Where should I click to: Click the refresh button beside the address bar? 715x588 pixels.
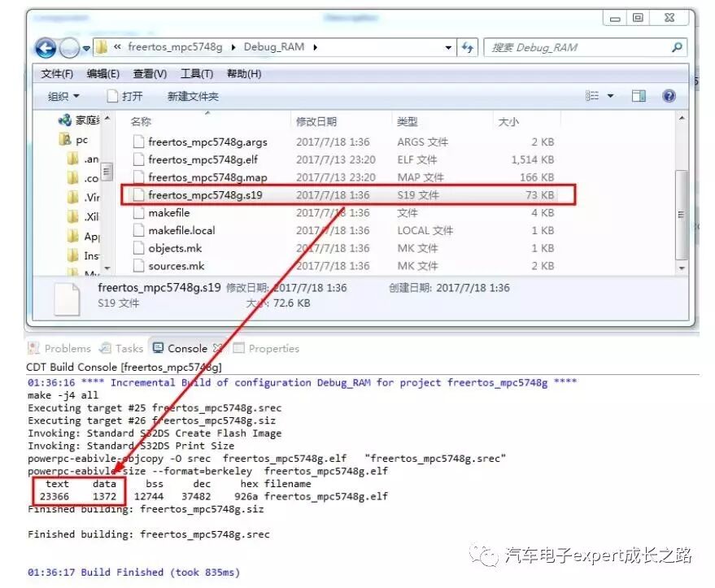click(468, 47)
